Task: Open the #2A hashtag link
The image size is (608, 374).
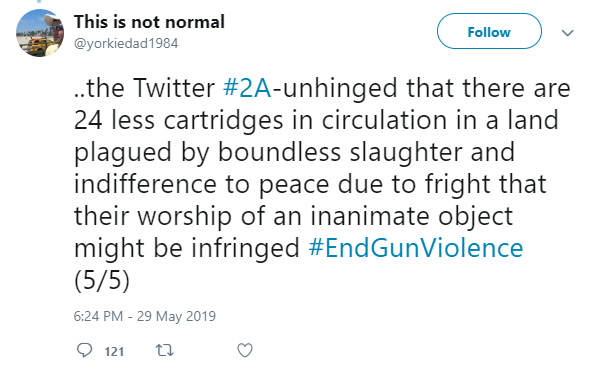Action: tap(247, 88)
